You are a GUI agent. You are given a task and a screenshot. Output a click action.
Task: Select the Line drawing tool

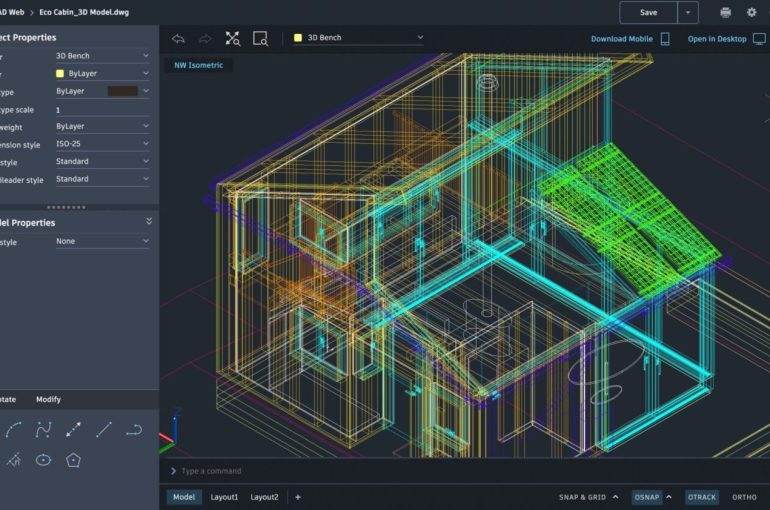coord(104,430)
